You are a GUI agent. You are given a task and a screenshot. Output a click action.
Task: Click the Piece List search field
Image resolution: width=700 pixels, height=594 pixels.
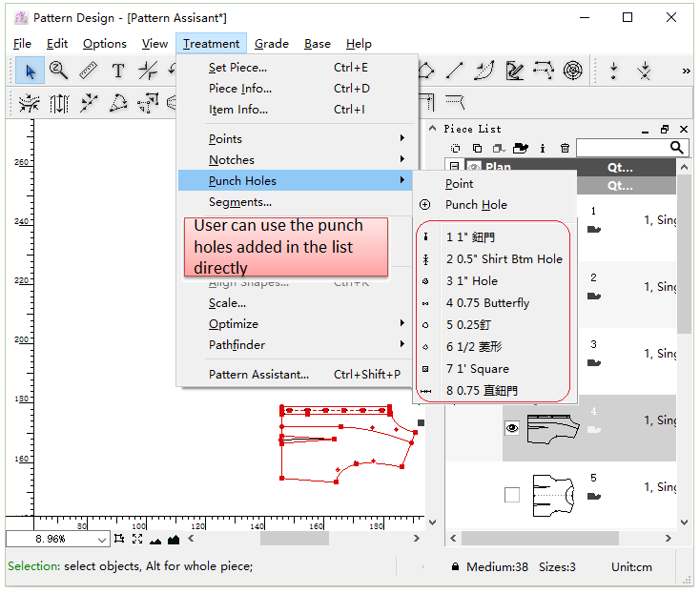pyautogui.click(x=623, y=148)
